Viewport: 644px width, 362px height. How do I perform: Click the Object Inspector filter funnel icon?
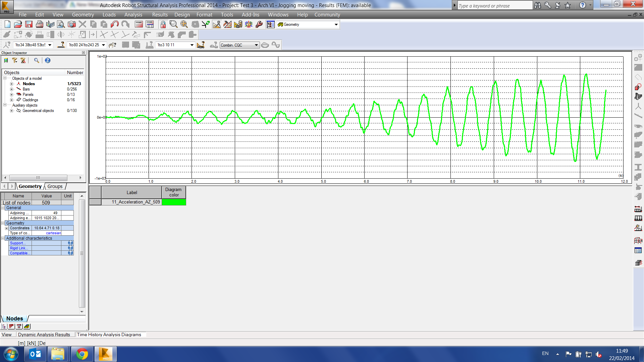click(x=14, y=61)
